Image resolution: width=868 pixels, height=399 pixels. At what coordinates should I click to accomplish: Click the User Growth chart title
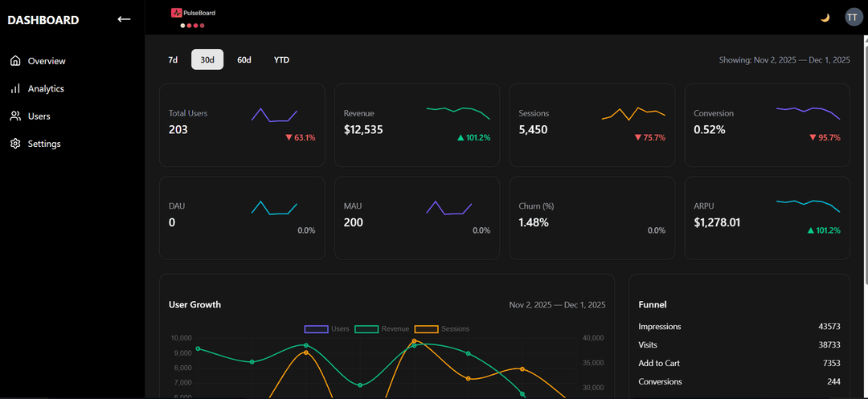point(194,304)
